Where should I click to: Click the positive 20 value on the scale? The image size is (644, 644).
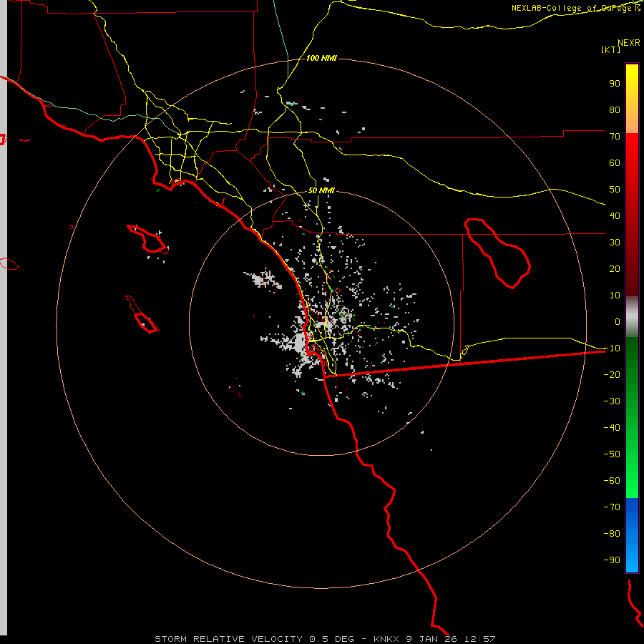click(615, 269)
